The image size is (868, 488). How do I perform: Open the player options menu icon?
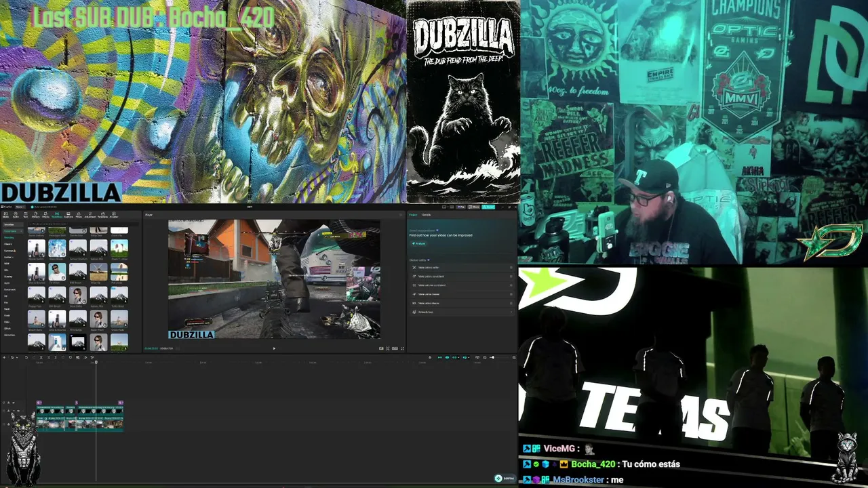(x=401, y=215)
